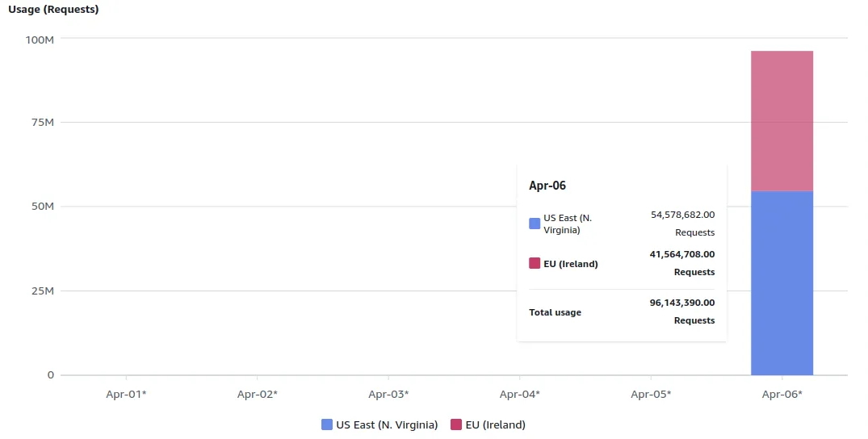Click the blue square in the tooltip
The image size is (868, 439).
(x=535, y=224)
